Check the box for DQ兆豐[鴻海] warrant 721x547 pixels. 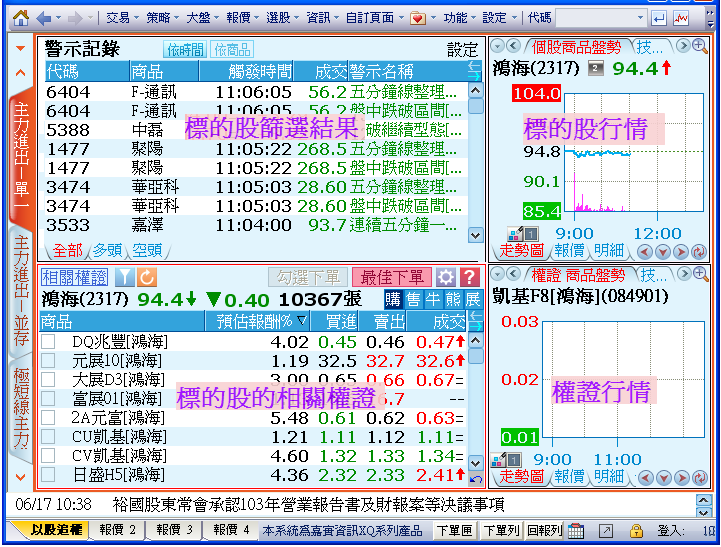[49, 342]
